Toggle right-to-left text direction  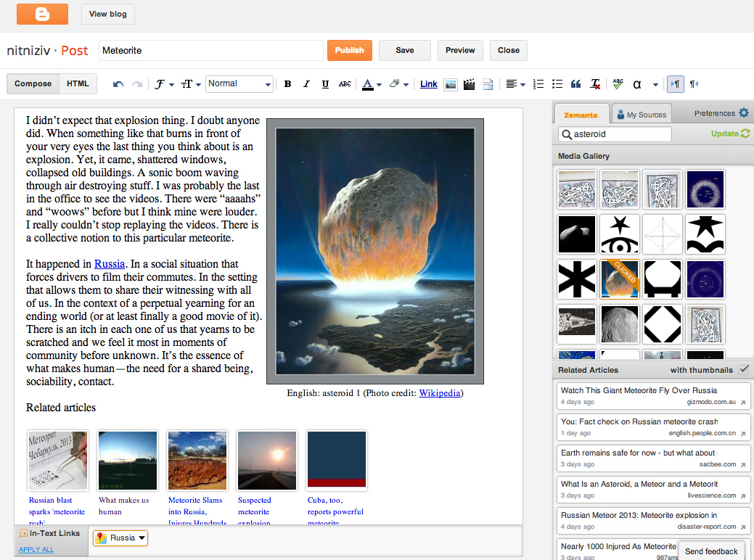tap(694, 84)
